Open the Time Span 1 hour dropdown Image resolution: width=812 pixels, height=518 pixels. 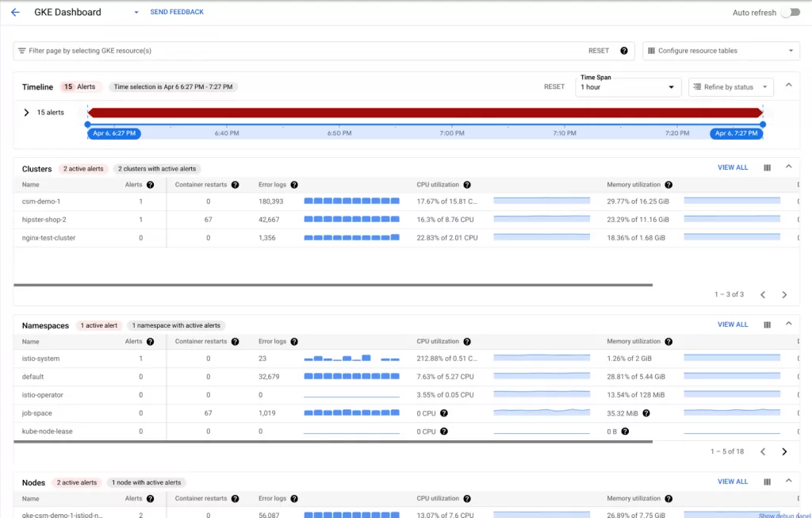pyautogui.click(x=628, y=87)
